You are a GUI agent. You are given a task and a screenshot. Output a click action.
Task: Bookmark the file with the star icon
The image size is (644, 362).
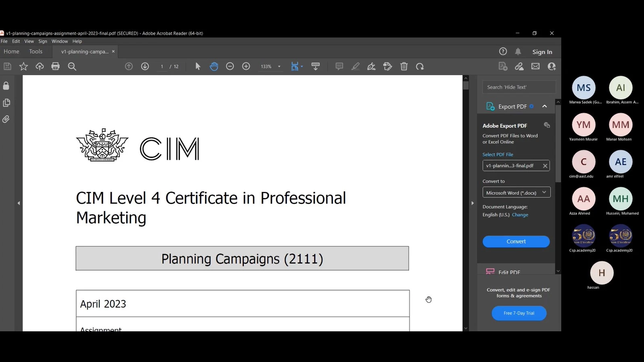click(23, 66)
